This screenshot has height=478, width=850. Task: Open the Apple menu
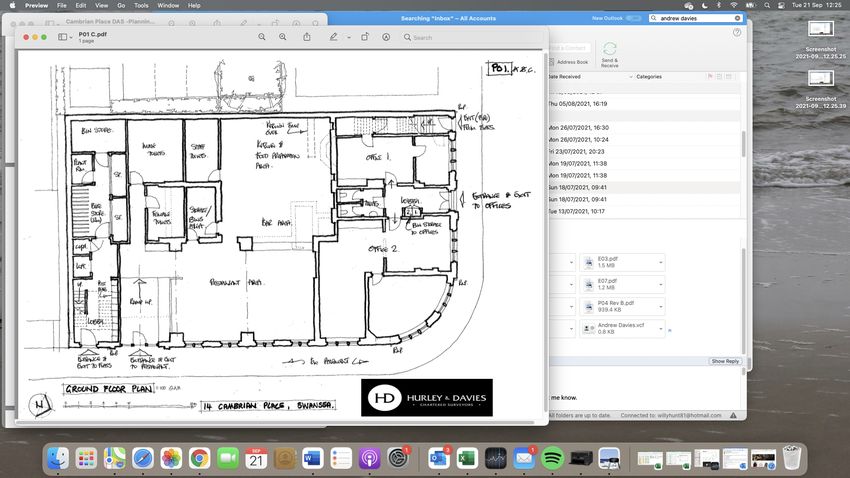coord(12,5)
